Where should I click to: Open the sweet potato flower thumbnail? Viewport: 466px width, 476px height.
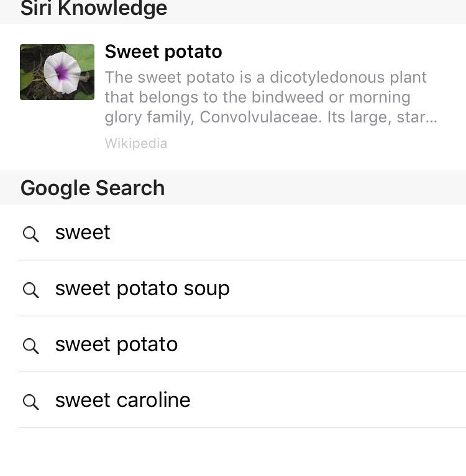click(x=57, y=72)
